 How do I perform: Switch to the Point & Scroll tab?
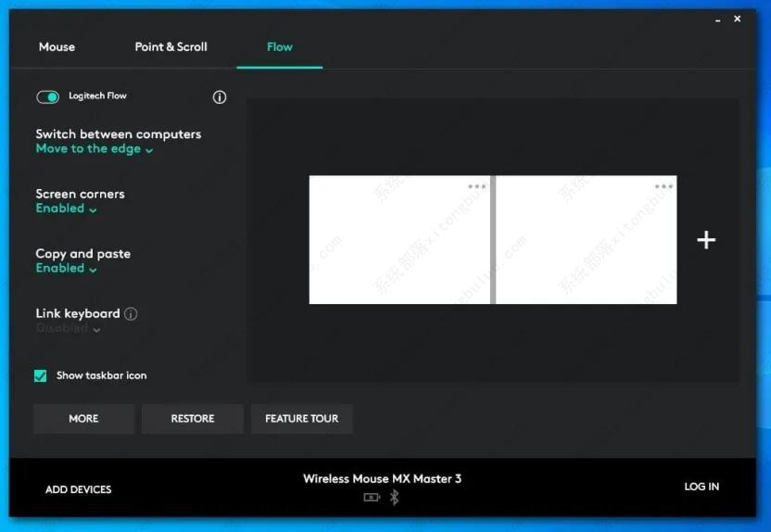pos(171,47)
